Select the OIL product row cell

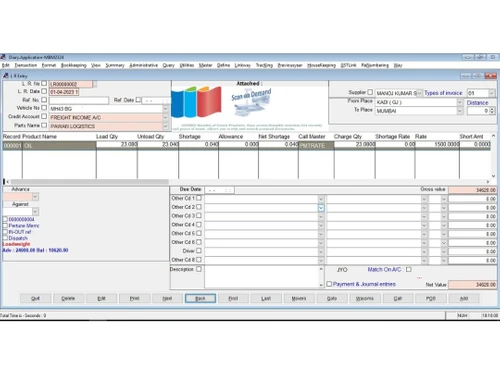pos(59,145)
